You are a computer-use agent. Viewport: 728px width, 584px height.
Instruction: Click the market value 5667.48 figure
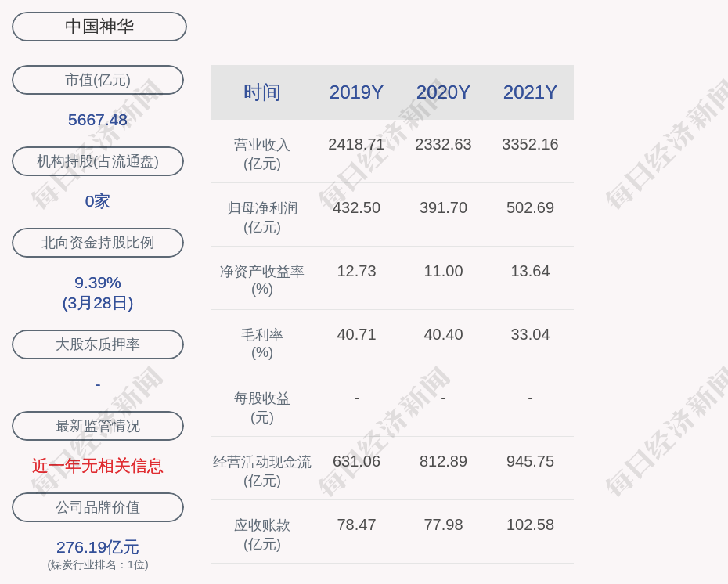[x=98, y=120]
